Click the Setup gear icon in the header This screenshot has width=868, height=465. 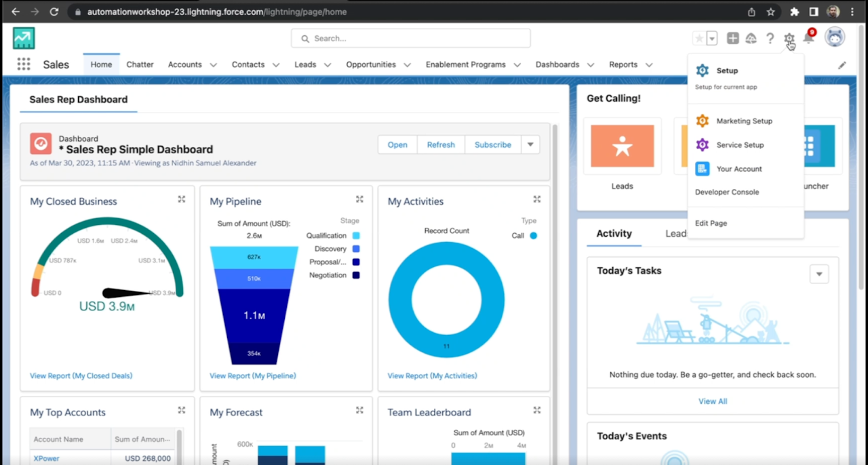click(x=789, y=39)
